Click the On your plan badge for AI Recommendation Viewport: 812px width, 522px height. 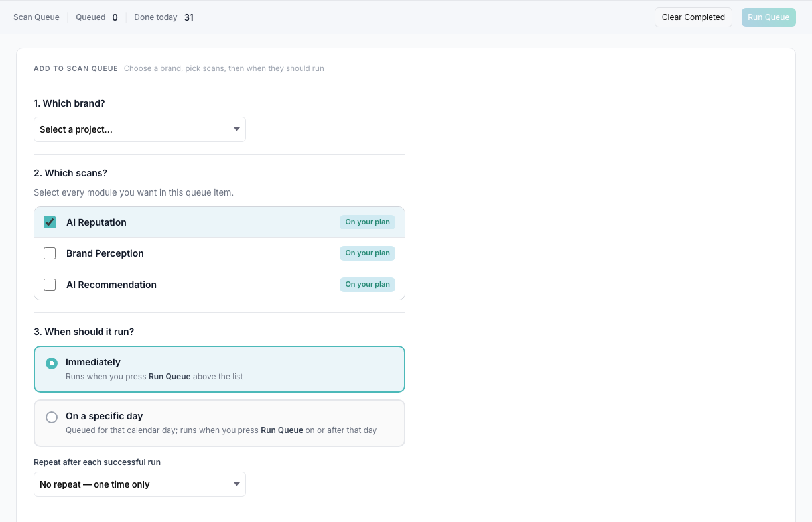pyautogui.click(x=368, y=285)
